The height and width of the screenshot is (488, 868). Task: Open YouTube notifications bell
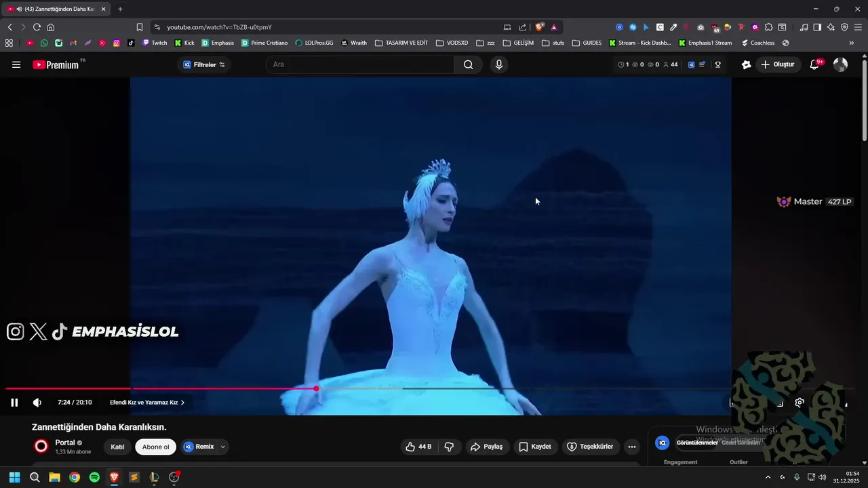coord(815,64)
